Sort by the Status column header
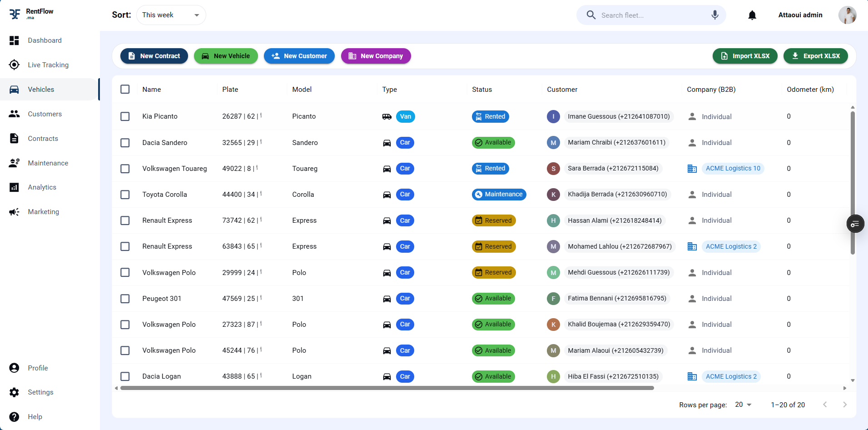The width and height of the screenshot is (868, 430). [x=481, y=90]
